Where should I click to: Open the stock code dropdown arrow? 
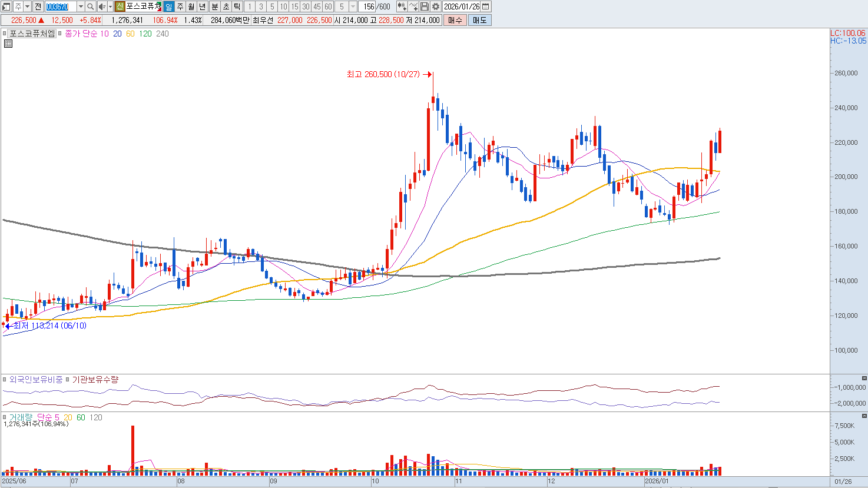(x=81, y=6)
